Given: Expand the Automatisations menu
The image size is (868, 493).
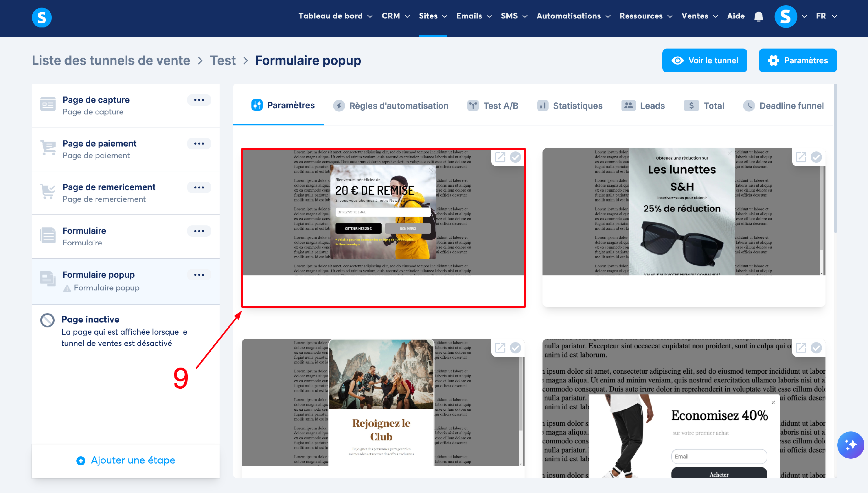Looking at the screenshot, I should [x=573, y=16].
